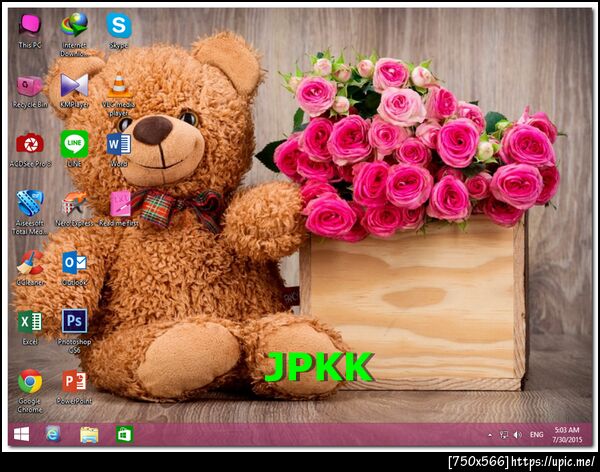Open the Windows Start button

21,434
